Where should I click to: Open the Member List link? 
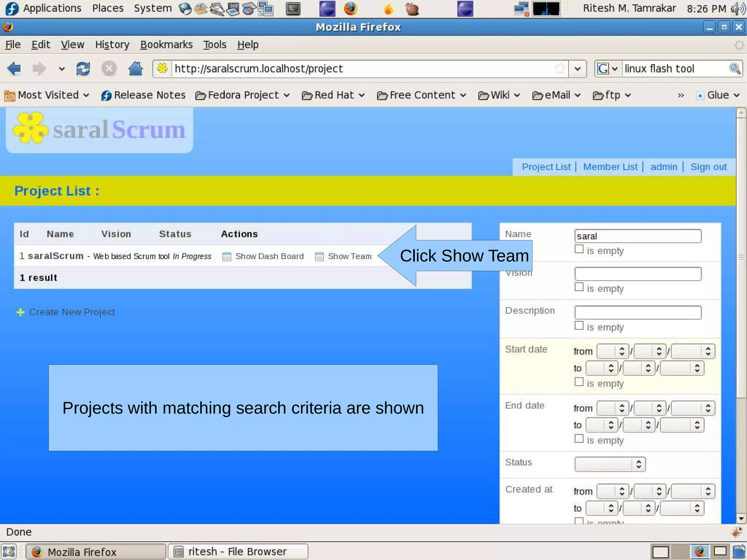[x=610, y=167]
